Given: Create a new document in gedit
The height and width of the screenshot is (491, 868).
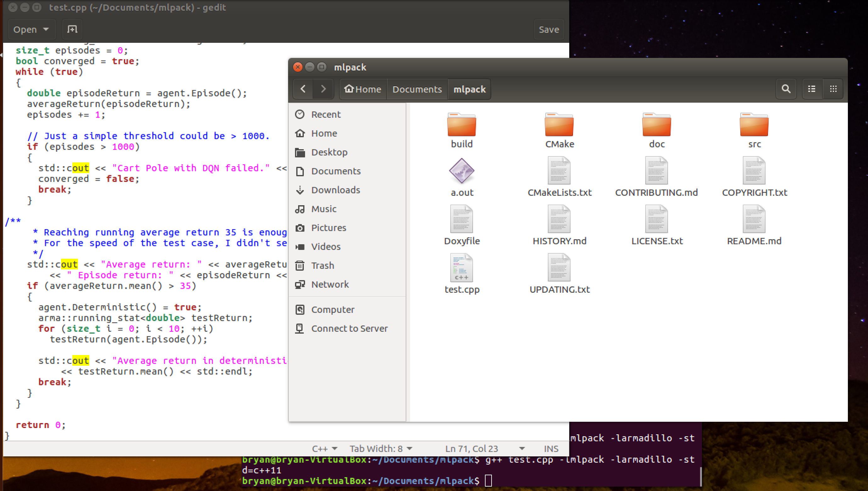Looking at the screenshot, I should click(x=72, y=29).
